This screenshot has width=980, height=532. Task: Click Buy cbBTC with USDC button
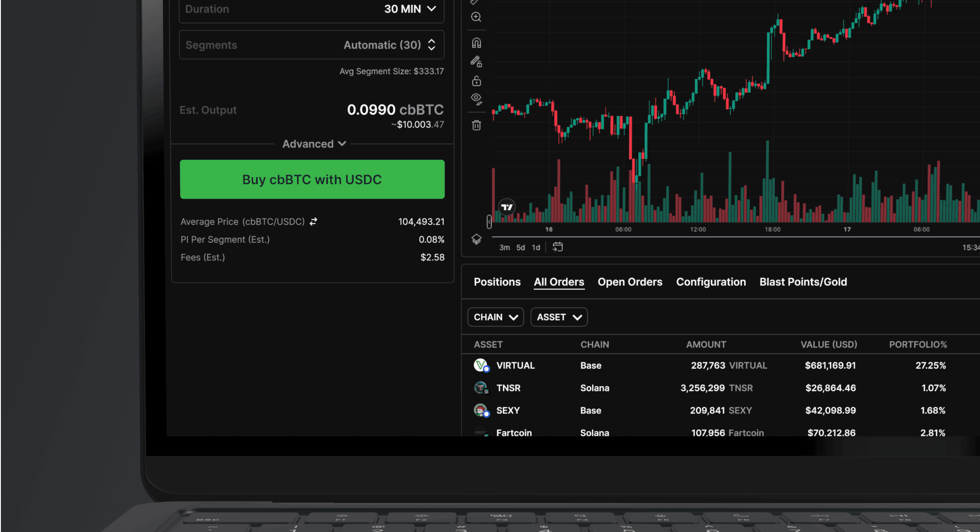click(x=312, y=179)
